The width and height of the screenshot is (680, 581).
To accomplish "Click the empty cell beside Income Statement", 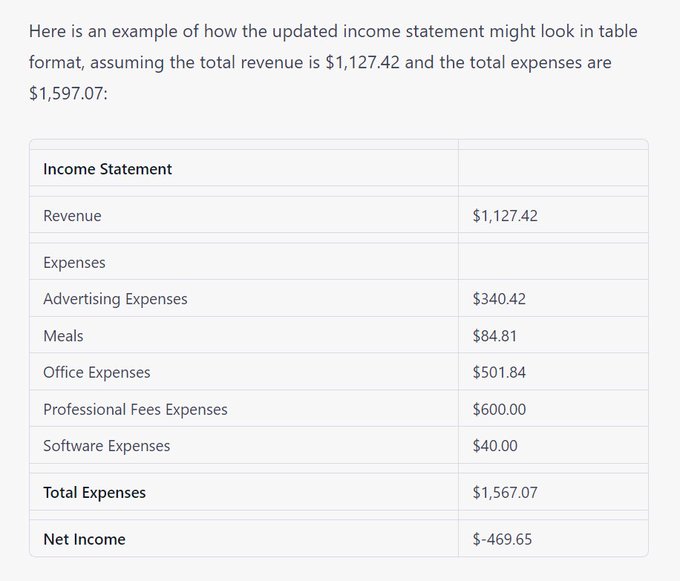I will 553,169.
